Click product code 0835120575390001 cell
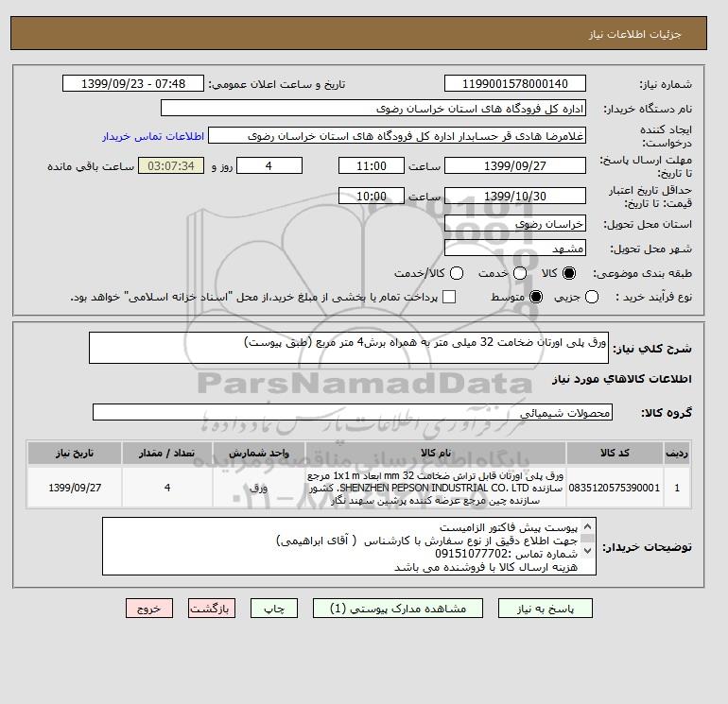Viewport: 728px width, 704px height. [615, 488]
